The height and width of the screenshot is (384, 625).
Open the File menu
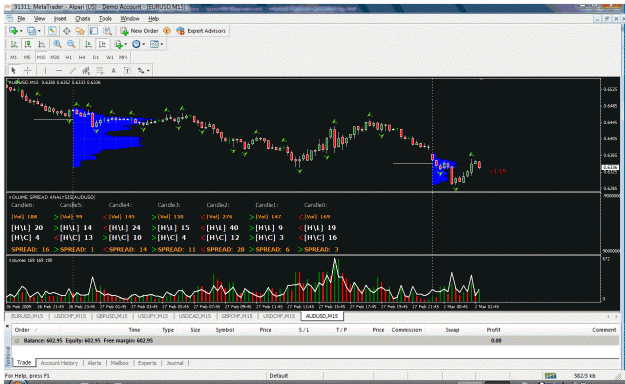(x=21, y=19)
